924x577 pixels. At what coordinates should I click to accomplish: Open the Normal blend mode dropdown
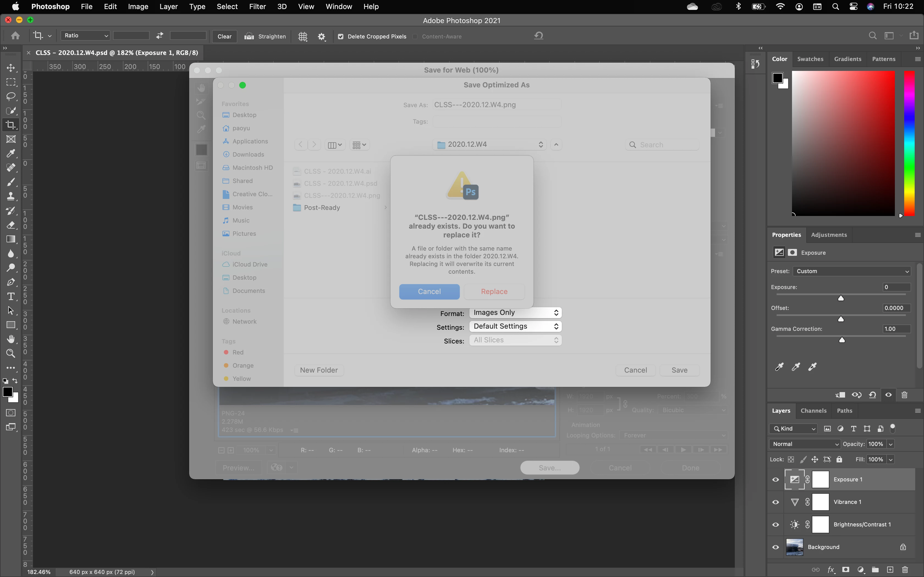804,444
